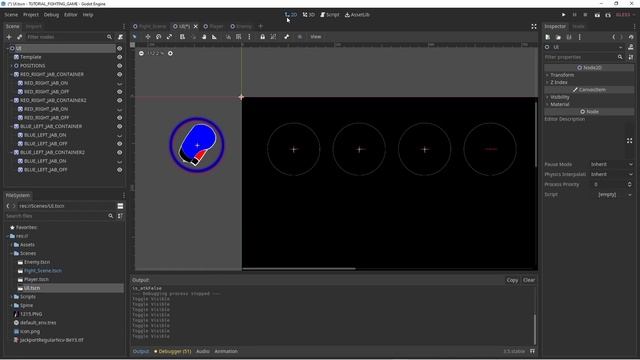Toggle visibility of BLUE_LEFT_JAB_CONTAINER2
The image size is (640, 360).
coord(120,152)
